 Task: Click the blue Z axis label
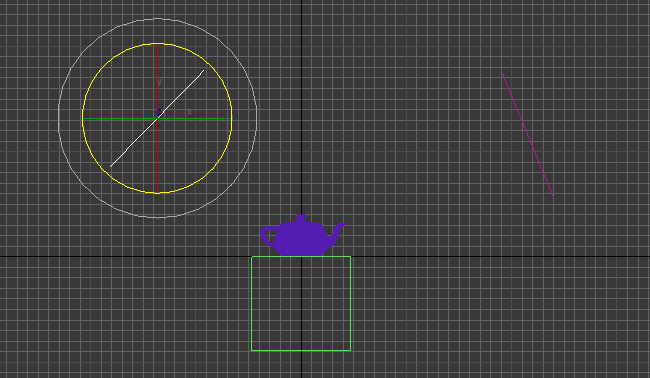tap(158, 112)
